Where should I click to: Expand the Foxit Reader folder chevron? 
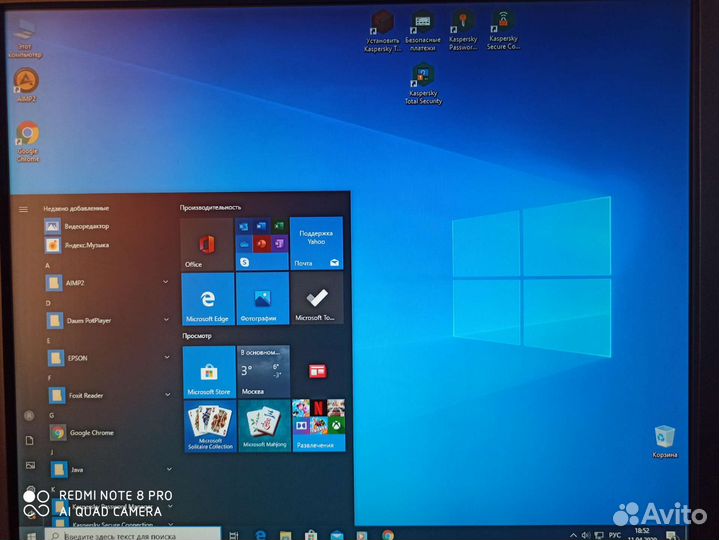point(168,394)
